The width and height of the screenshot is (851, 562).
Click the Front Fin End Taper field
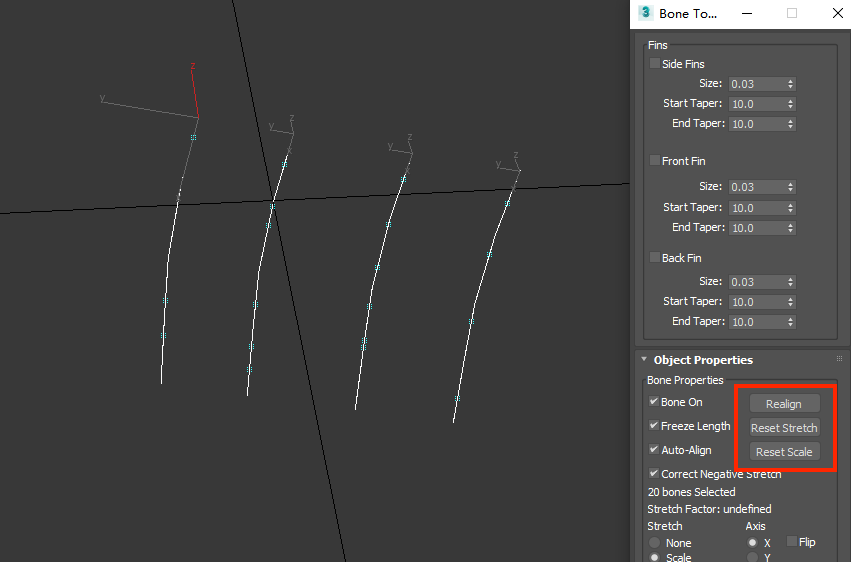coord(757,228)
